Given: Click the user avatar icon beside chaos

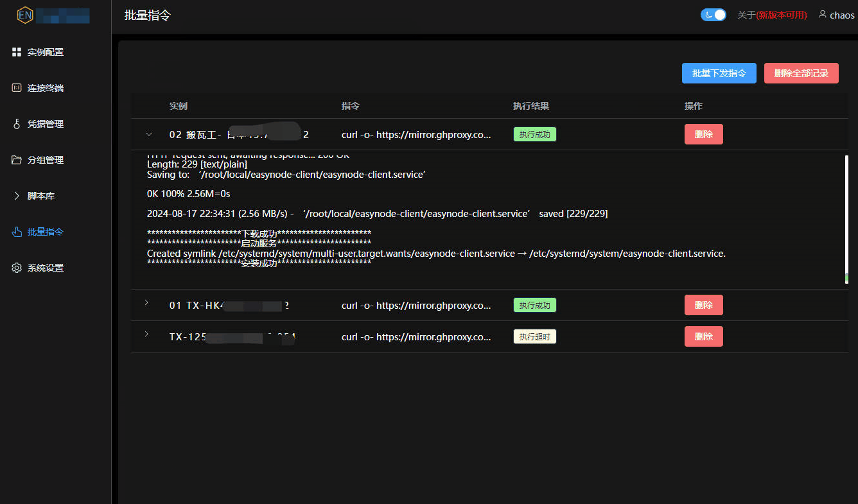Looking at the screenshot, I should (x=822, y=14).
